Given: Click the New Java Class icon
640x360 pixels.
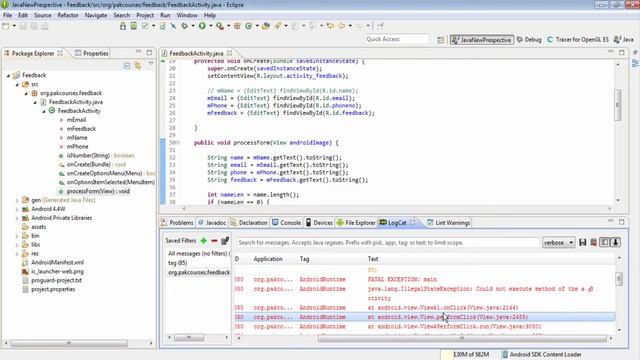Looking at the screenshot, I should tap(248, 26).
